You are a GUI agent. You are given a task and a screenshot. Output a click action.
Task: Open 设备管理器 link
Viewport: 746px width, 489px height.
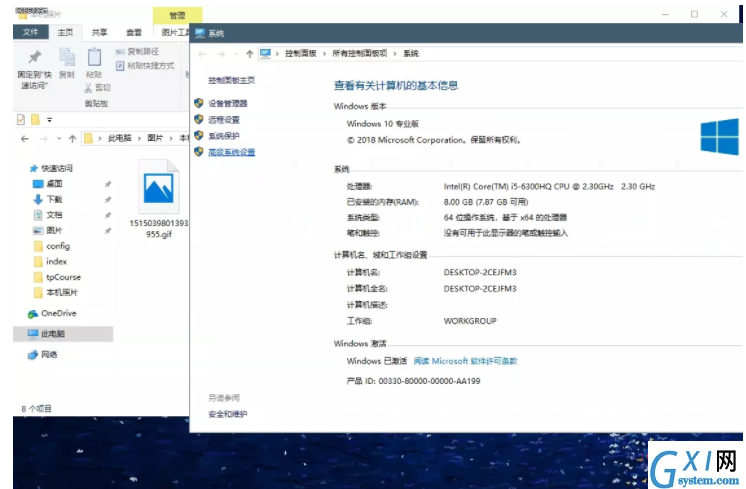(228, 103)
